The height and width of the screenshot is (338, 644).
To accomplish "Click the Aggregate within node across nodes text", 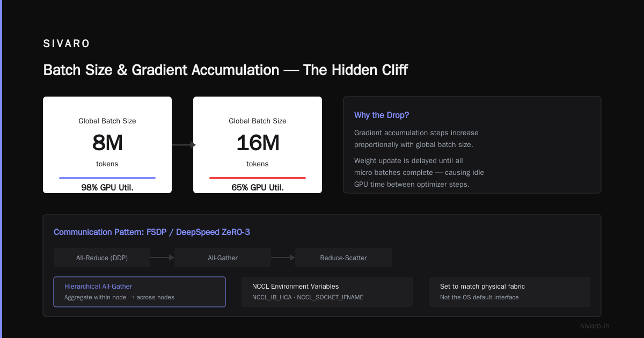I will [x=119, y=297].
